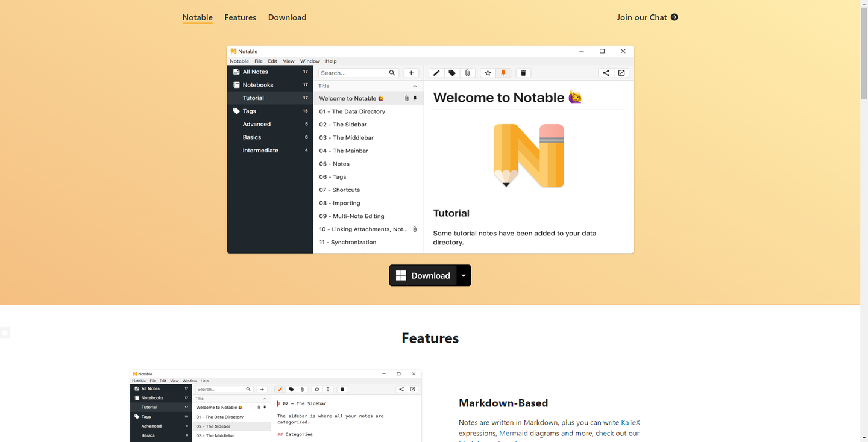868x442 pixels.
Task: Toggle the orange pin icon in the large top screenshot's toolbar
Action: point(503,73)
